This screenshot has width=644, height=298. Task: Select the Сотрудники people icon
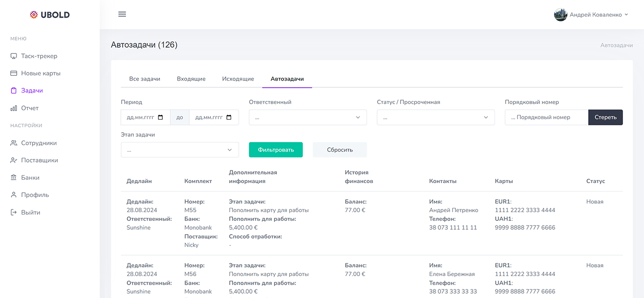13,143
